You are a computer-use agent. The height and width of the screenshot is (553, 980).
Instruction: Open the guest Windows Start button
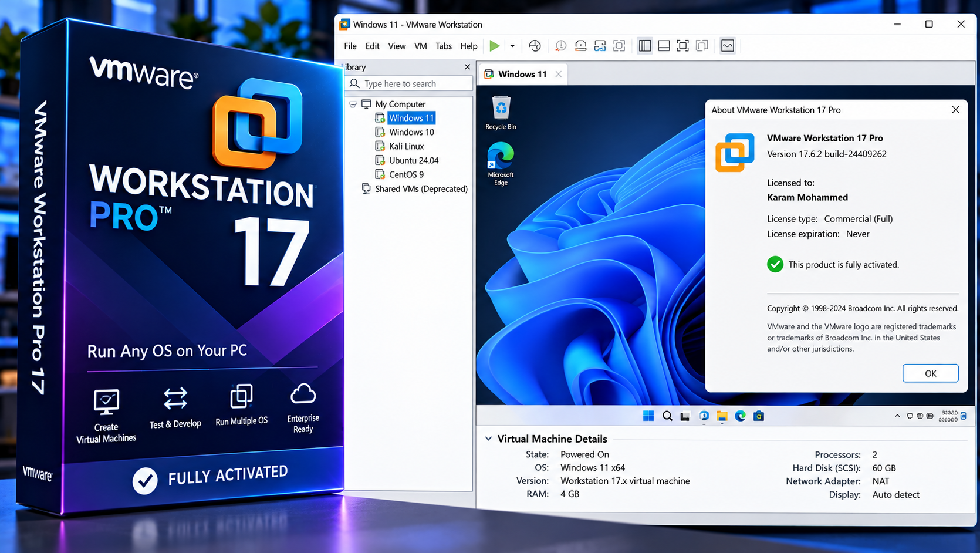[x=648, y=416]
